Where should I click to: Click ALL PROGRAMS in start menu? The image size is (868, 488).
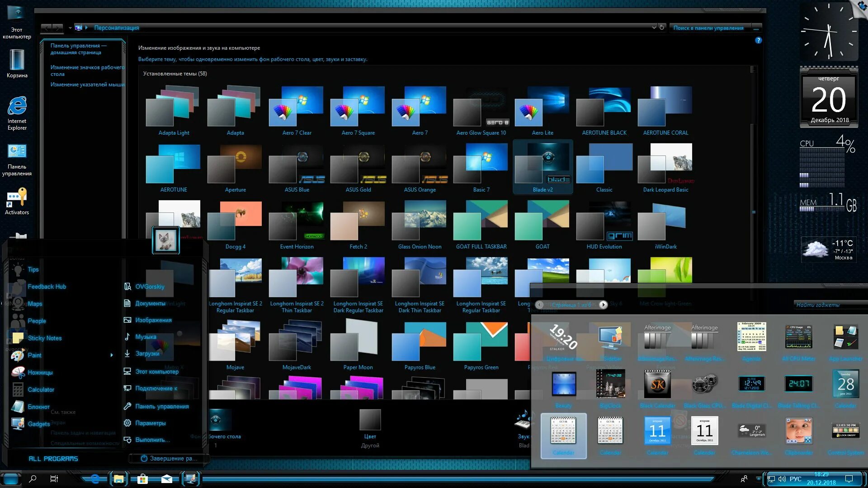(x=53, y=459)
